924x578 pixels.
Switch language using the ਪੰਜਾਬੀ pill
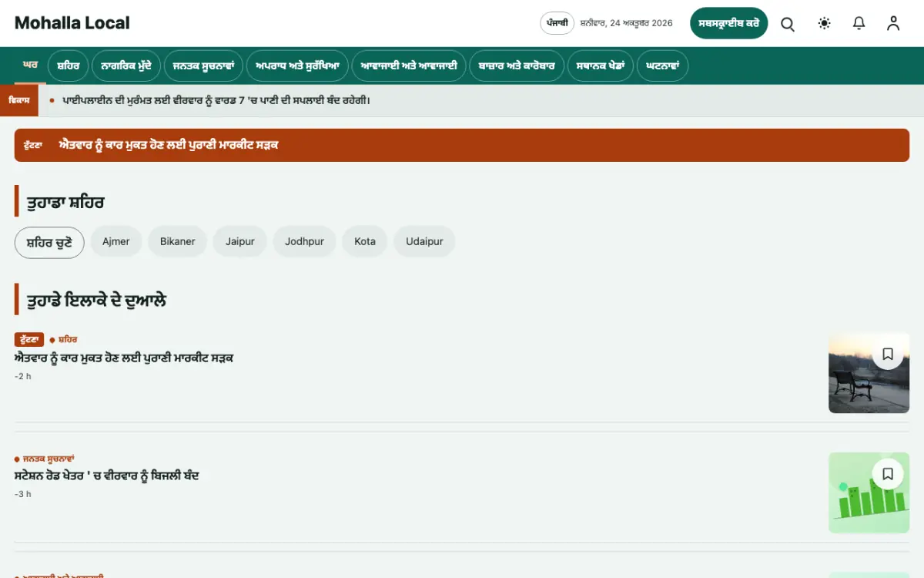557,23
